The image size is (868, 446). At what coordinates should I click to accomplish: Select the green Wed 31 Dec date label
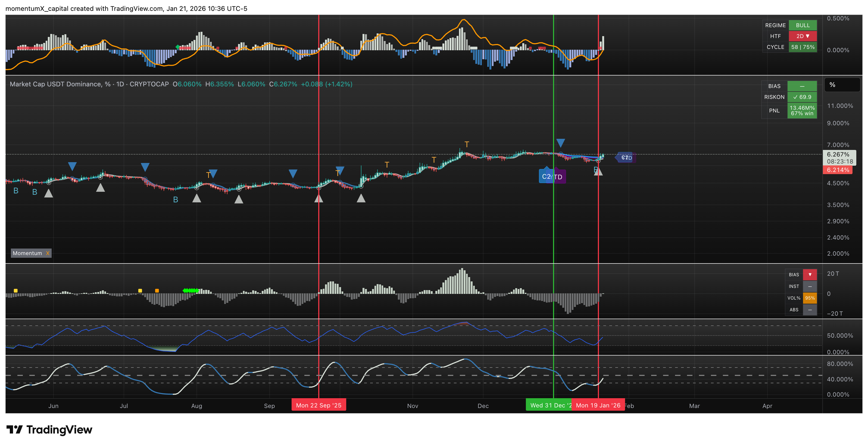[549, 405]
